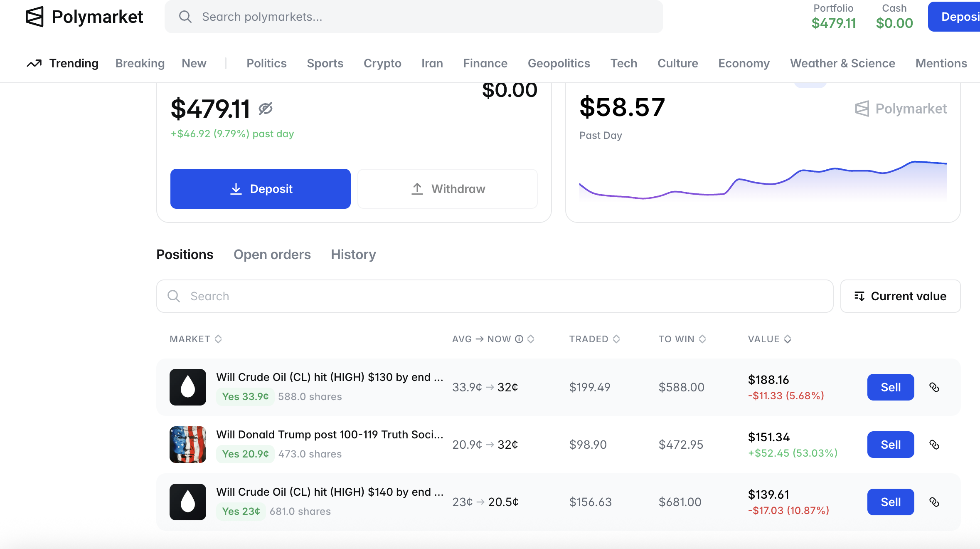Click the link icon for Trump Truth Social position
Viewport: 980px width, 549px height.
[x=934, y=445]
